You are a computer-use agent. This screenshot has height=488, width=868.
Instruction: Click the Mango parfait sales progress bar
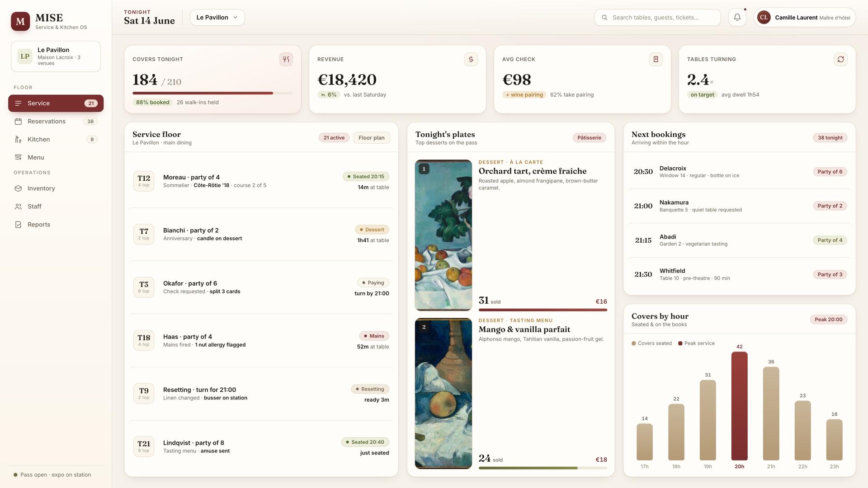point(543,468)
